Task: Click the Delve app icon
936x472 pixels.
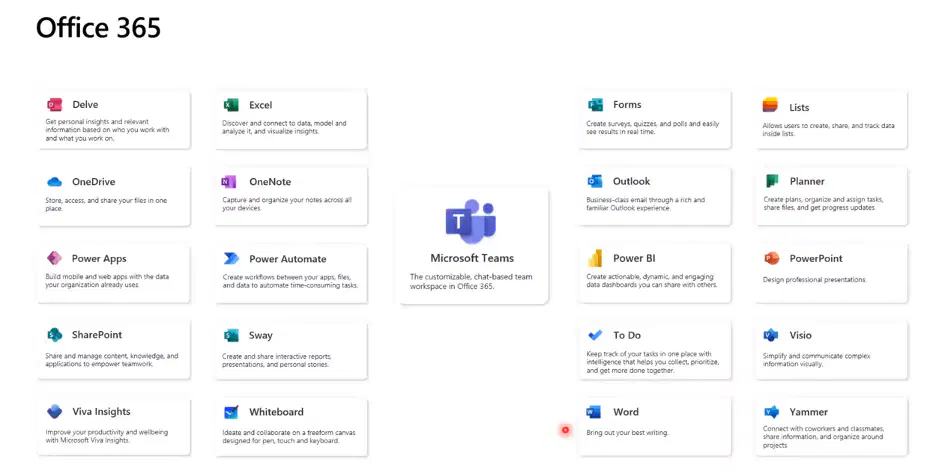Action: 54,104
